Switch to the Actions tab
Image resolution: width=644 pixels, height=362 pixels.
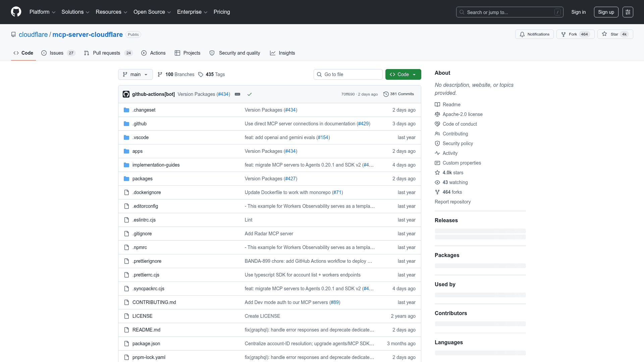(154, 53)
